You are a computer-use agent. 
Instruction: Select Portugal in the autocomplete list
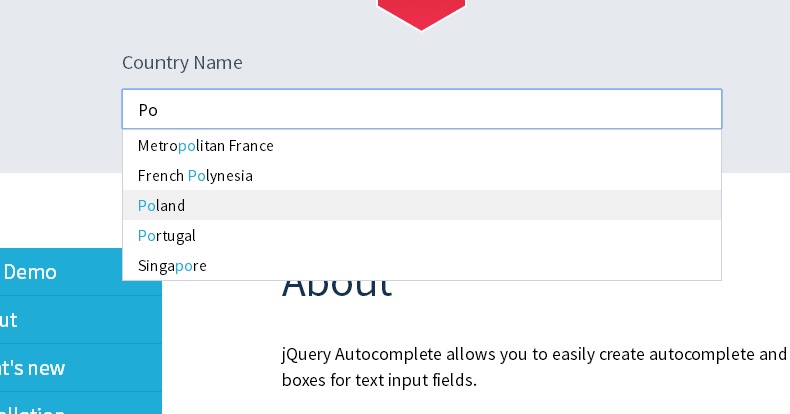167,236
